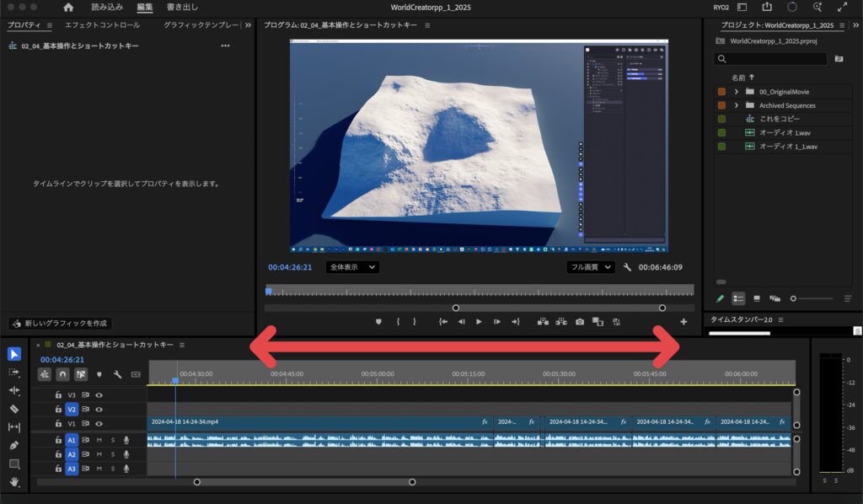Open the フル画質 playback resolution dropdown
The image size is (863, 504).
click(590, 267)
